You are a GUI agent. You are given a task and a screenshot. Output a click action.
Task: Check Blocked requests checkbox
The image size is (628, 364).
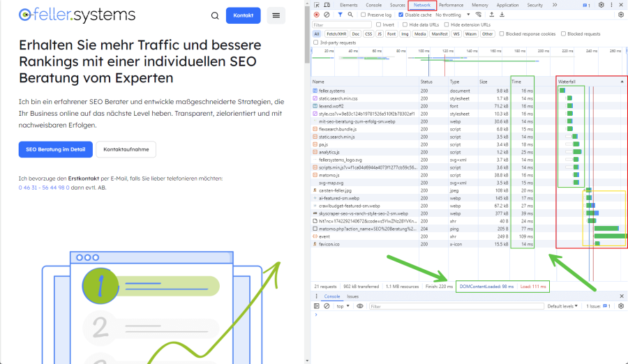pos(564,34)
